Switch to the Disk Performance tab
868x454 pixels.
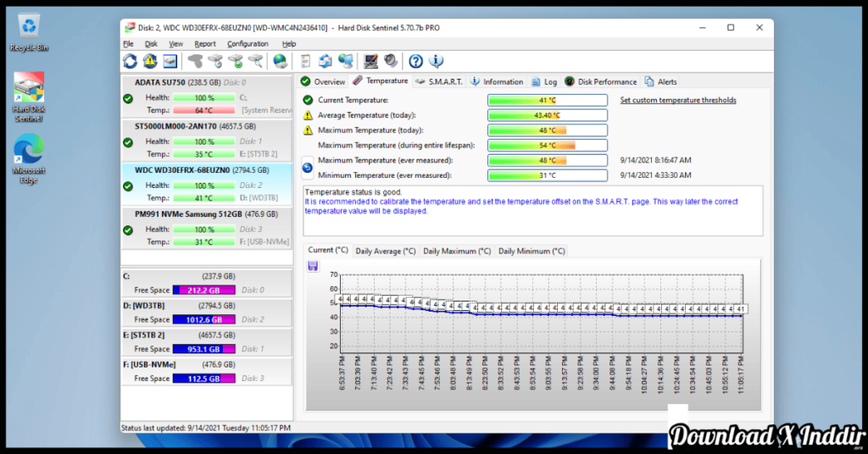pyautogui.click(x=601, y=82)
